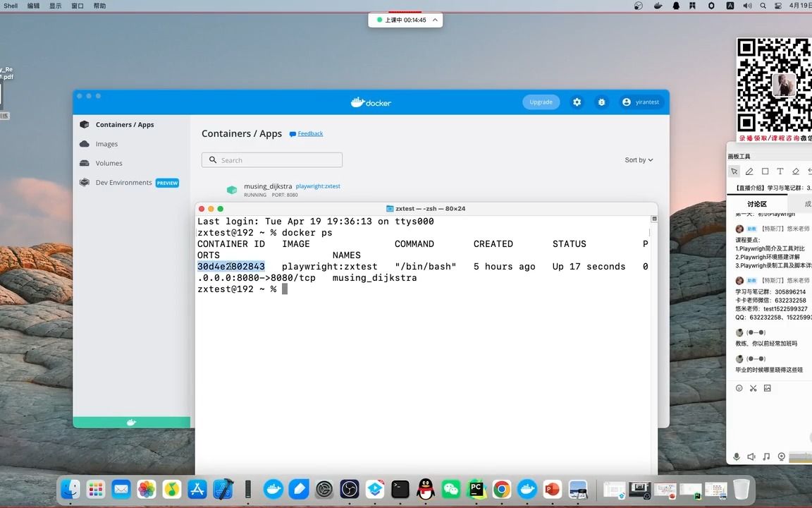The image size is (812, 508).
Task: Click the music note icon in classroom panel
Action: pos(766,456)
